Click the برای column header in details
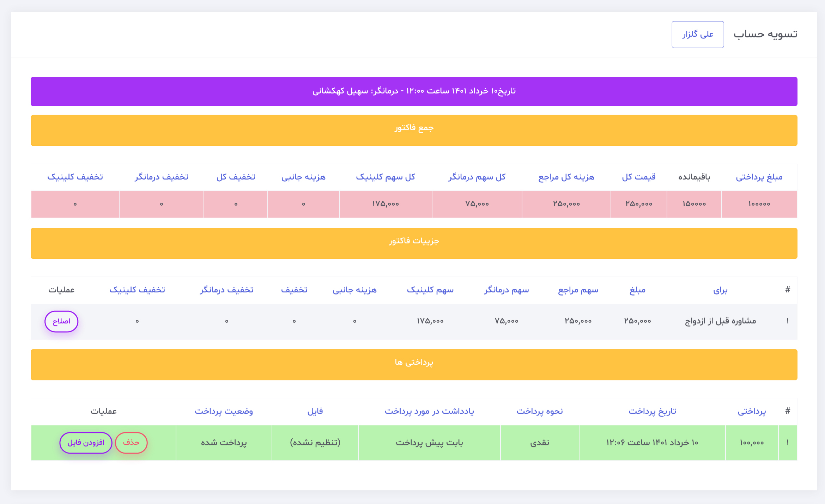This screenshot has height=504, width=825. point(720,290)
